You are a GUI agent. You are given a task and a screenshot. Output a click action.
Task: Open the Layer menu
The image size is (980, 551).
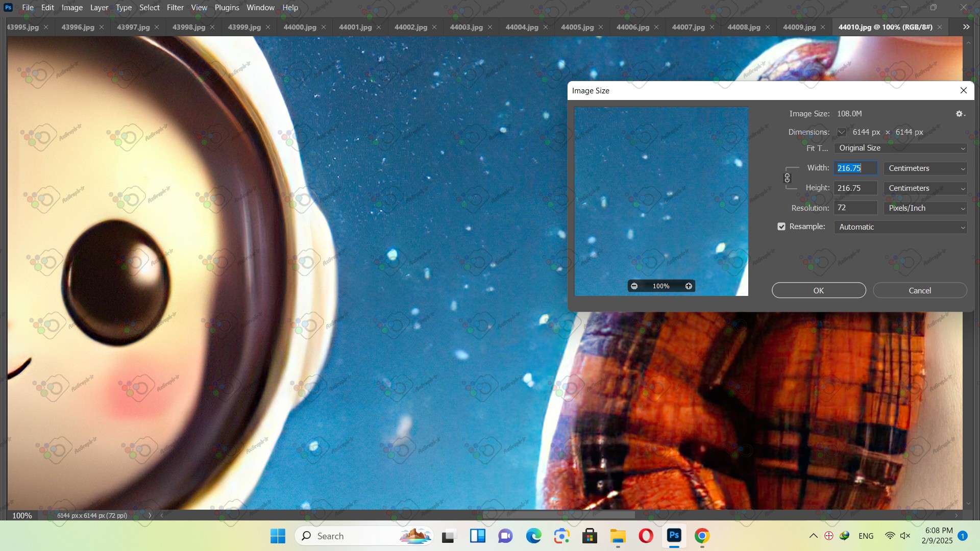(x=99, y=8)
